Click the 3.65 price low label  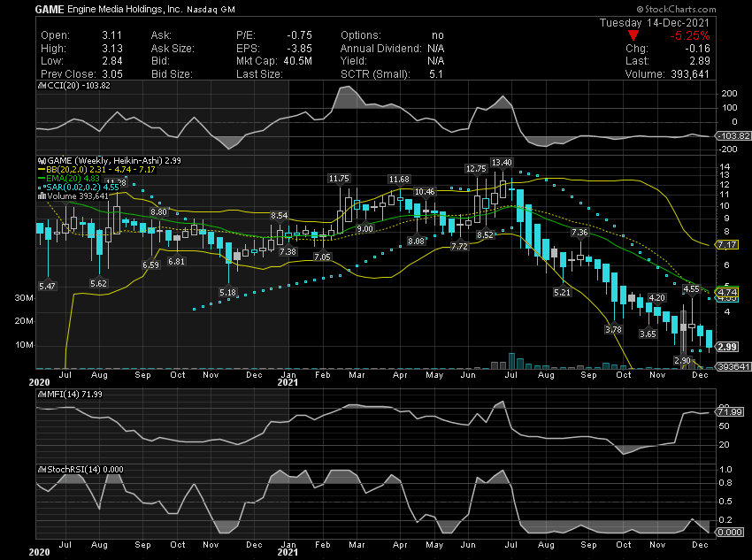click(648, 334)
